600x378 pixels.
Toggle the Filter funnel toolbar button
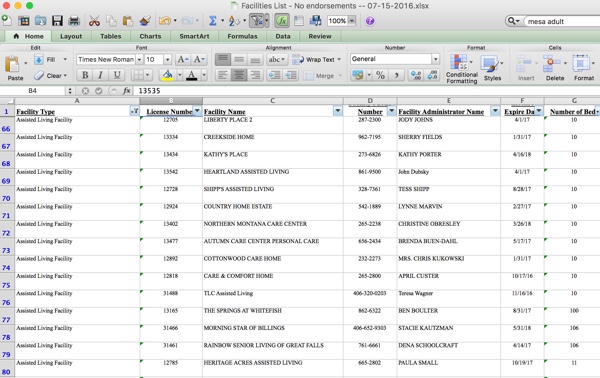[256, 21]
